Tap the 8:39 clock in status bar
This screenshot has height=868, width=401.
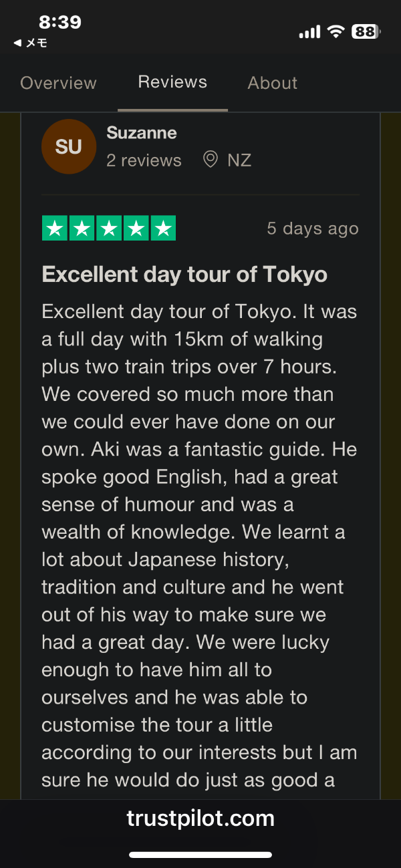click(x=60, y=22)
